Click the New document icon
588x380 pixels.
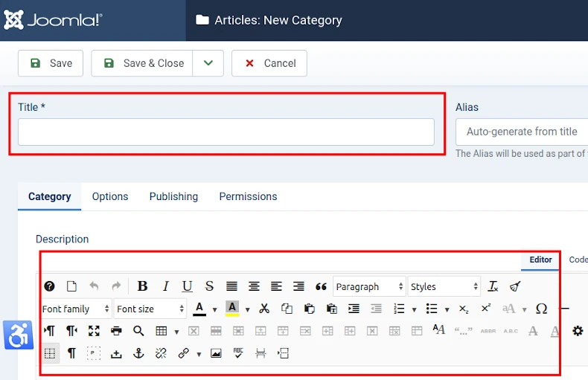[x=71, y=287]
